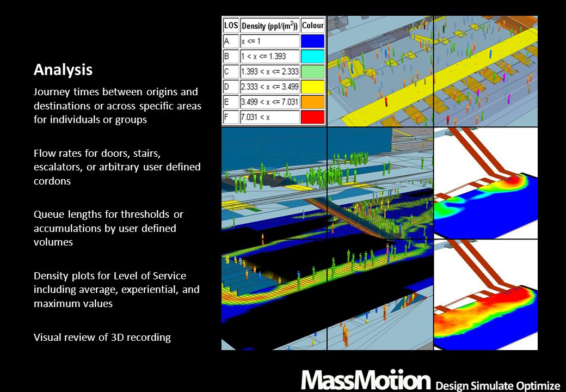Screen dimensions: 566x392
Task: Click the large 3D scene with green agents
Action: 327,238
